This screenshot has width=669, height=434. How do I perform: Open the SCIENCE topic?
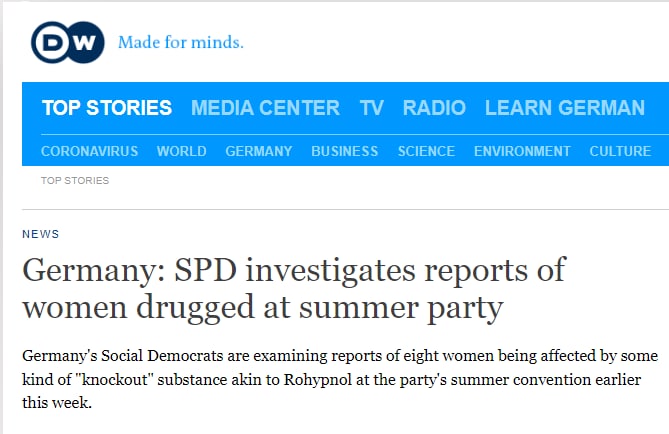pyautogui.click(x=426, y=151)
